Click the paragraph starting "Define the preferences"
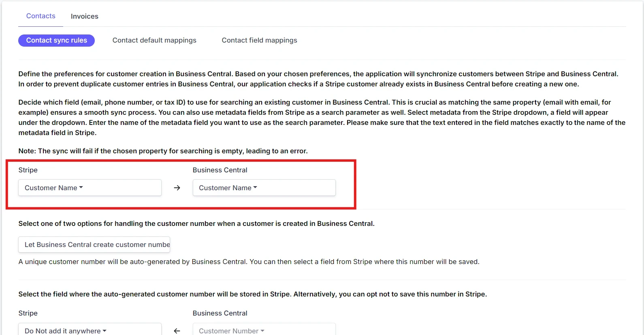Image resolution: width=644 pixels, height=335 pixels. coord(318,79)
